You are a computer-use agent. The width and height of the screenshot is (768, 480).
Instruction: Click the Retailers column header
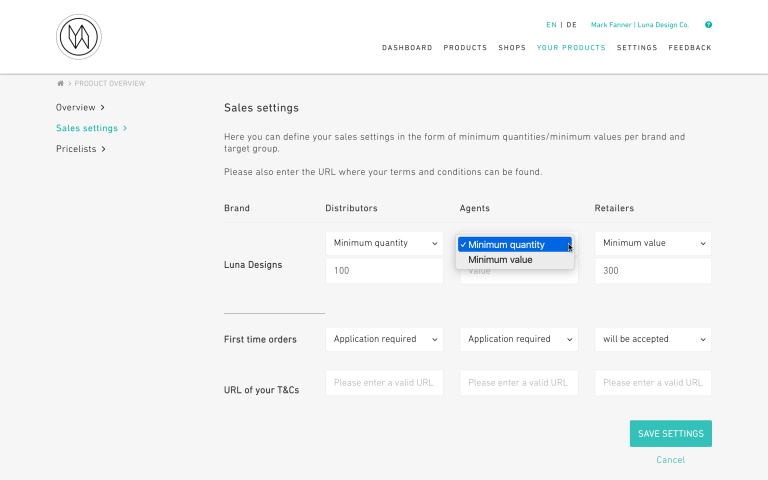pyautogui.click(x=614, y=208)
